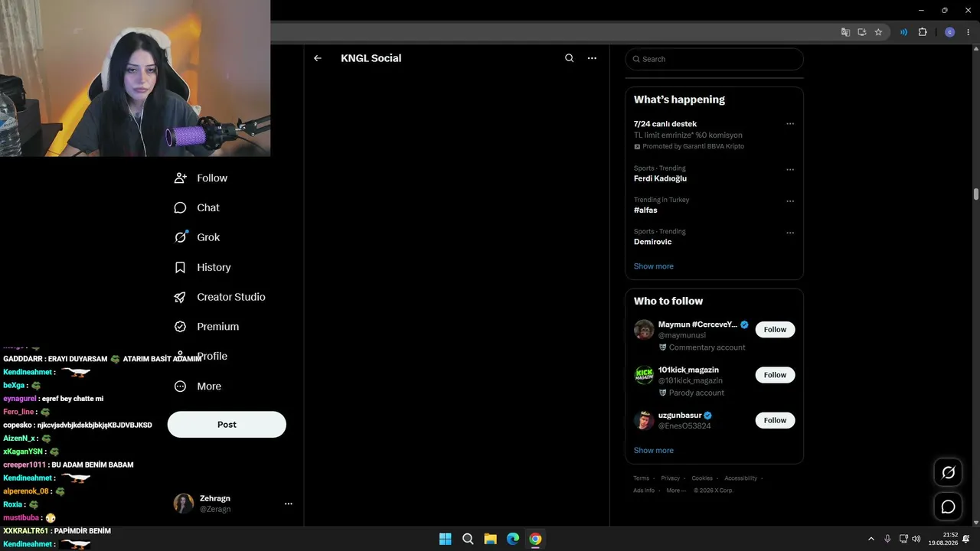
Task: Click the blue sound-wave extension icon
Action: click(x=904, y=32)
